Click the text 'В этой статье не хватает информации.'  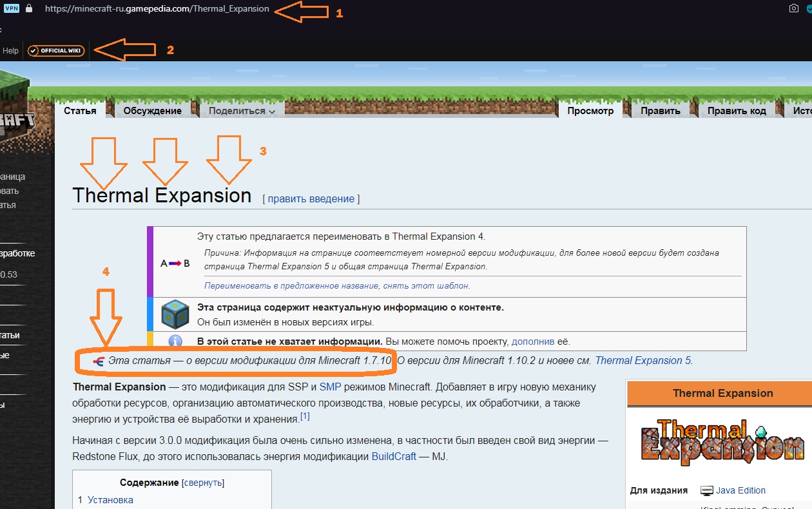[290, 341]
